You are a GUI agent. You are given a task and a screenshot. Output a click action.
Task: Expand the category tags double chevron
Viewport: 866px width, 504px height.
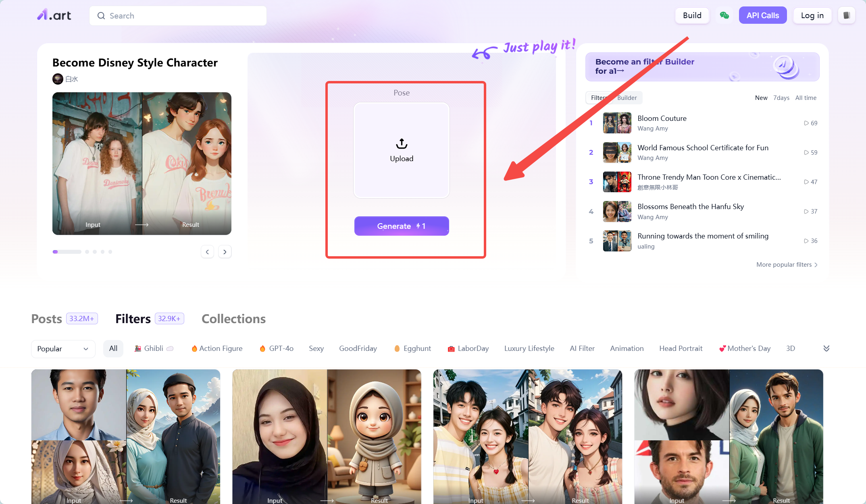(x=826, y=348)
